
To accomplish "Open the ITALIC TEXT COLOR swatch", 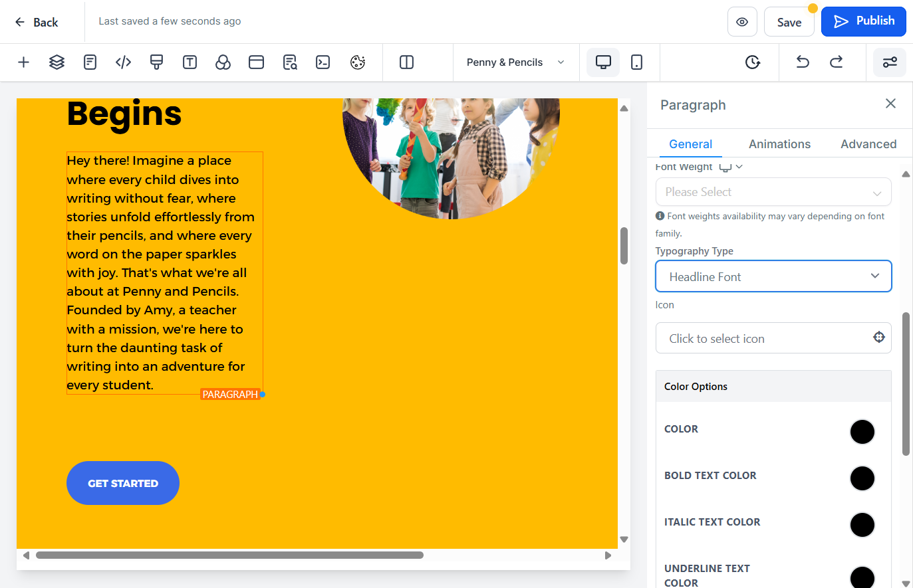I will pos(862,525).
